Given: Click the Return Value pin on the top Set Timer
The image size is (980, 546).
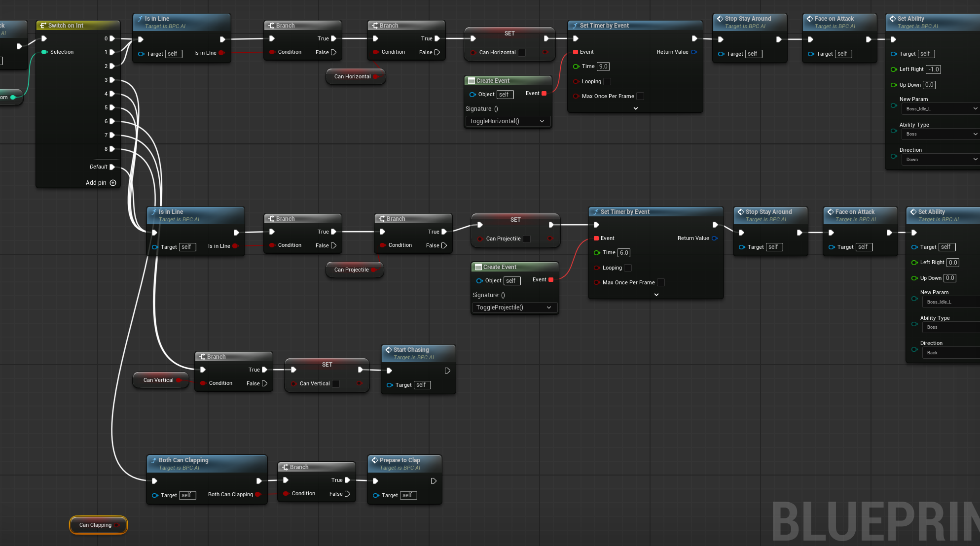Looking at the screenshot, I should (x=694, y=52).
